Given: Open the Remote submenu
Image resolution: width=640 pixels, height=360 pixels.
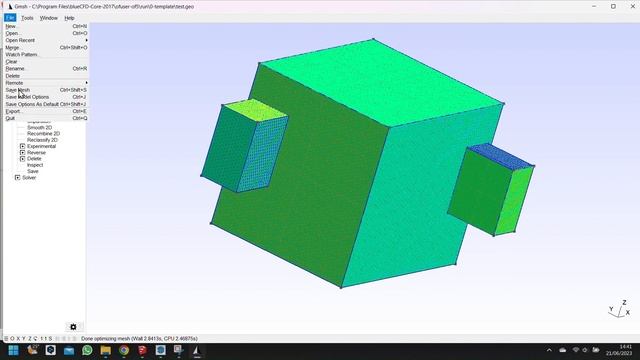Looking at the screenshot, I should [46, 83].
